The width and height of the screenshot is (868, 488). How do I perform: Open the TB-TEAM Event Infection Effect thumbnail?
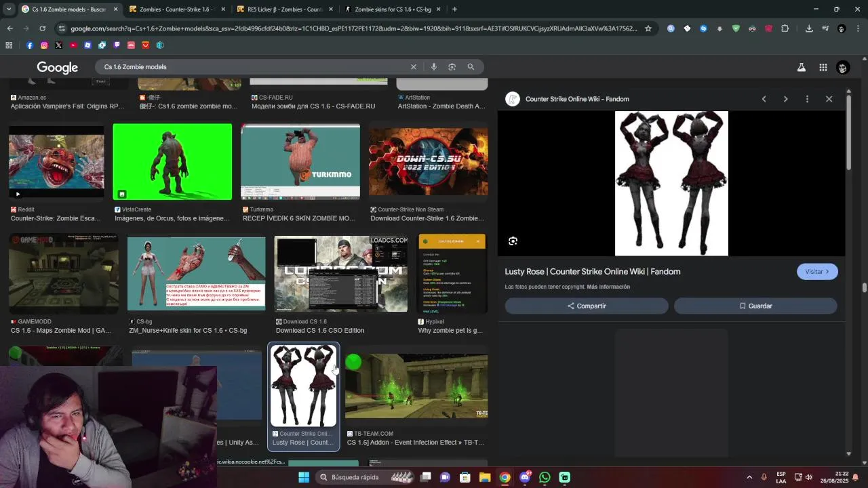[416, 385]
